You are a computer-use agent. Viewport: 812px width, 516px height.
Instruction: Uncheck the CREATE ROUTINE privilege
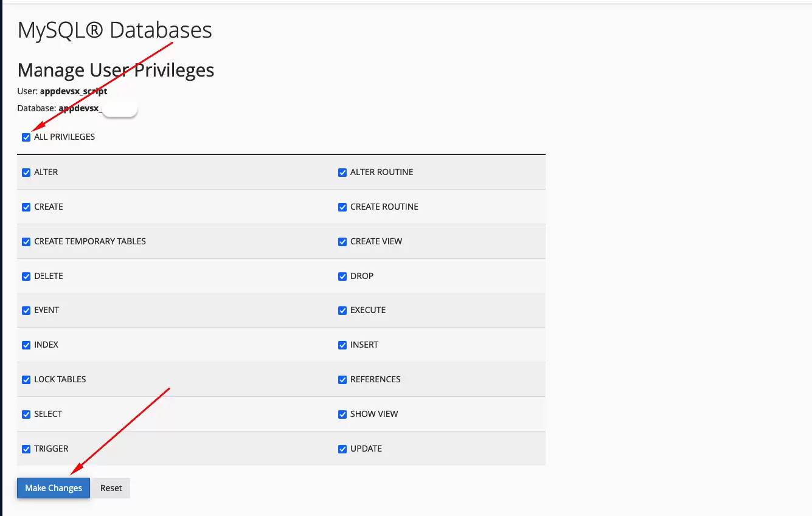pyautogui.click(x=342, y=207)
